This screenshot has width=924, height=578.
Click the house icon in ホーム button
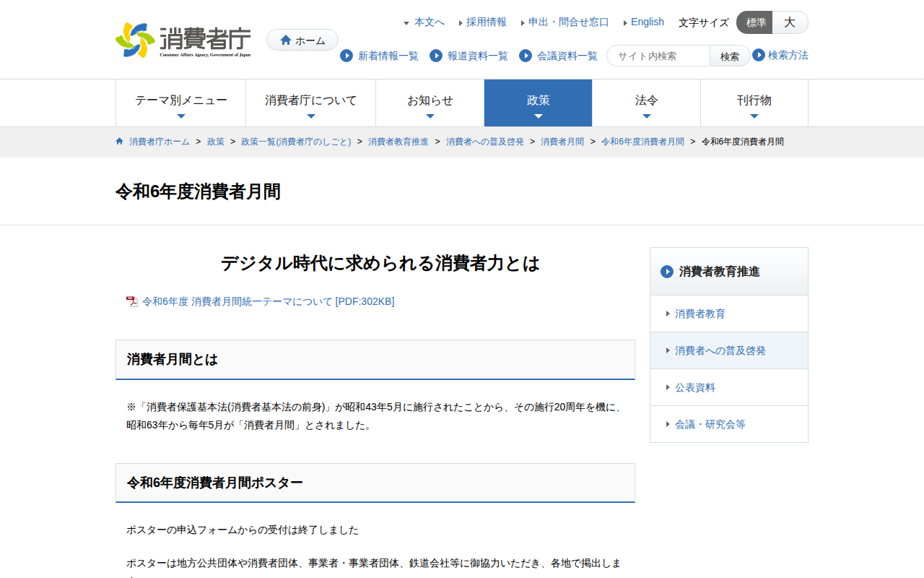click(286, 40)
